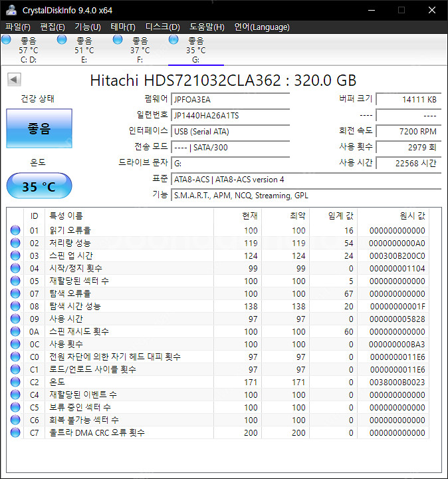Click the status circle of 스핀 재시도 횟수 row
This screenshot has height=479, width=448.
point(15,331)
